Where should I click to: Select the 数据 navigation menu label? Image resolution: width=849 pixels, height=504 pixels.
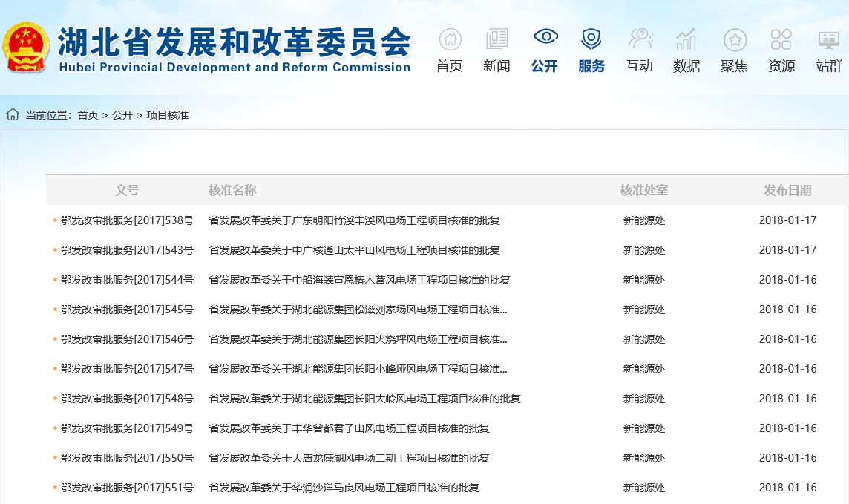tap(686, 66)
